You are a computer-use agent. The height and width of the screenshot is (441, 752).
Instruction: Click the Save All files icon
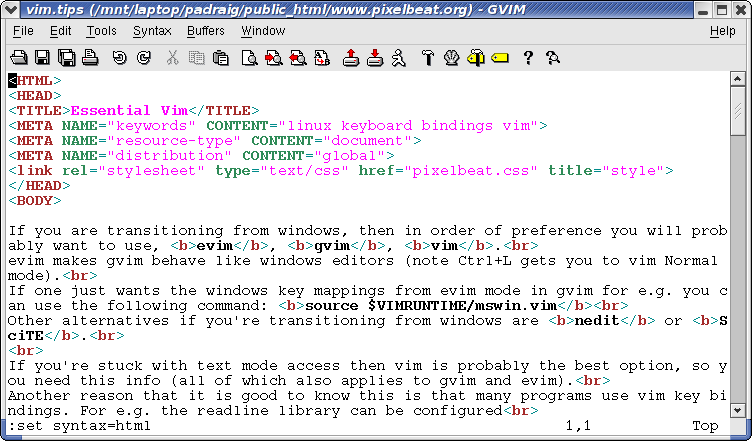pyautogui.click(x=67, y=58)
